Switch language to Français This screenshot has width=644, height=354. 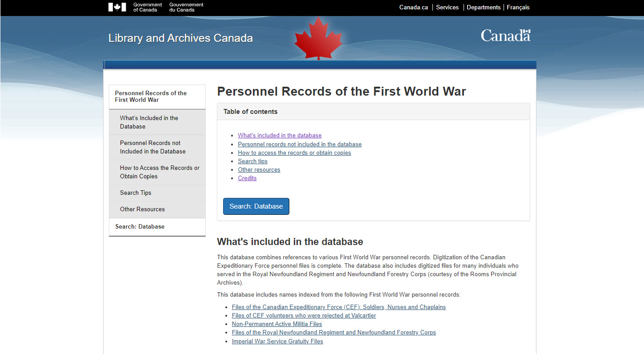point(518,8)
